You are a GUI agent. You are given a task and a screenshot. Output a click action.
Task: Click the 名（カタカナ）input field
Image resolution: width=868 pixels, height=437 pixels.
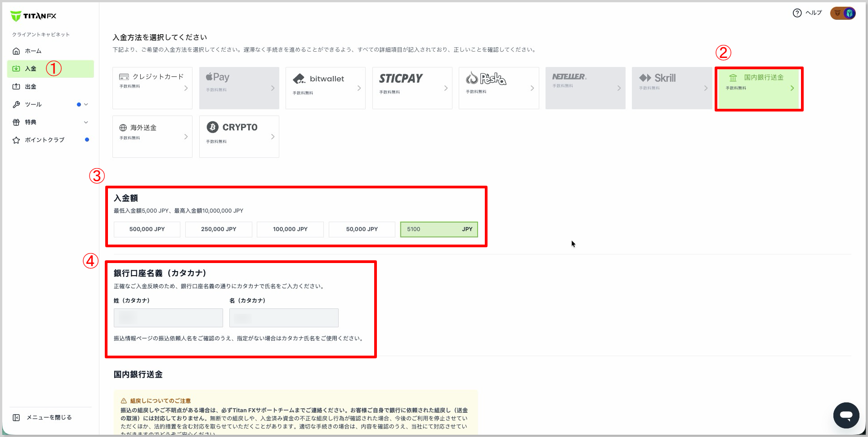click(284, 318)
